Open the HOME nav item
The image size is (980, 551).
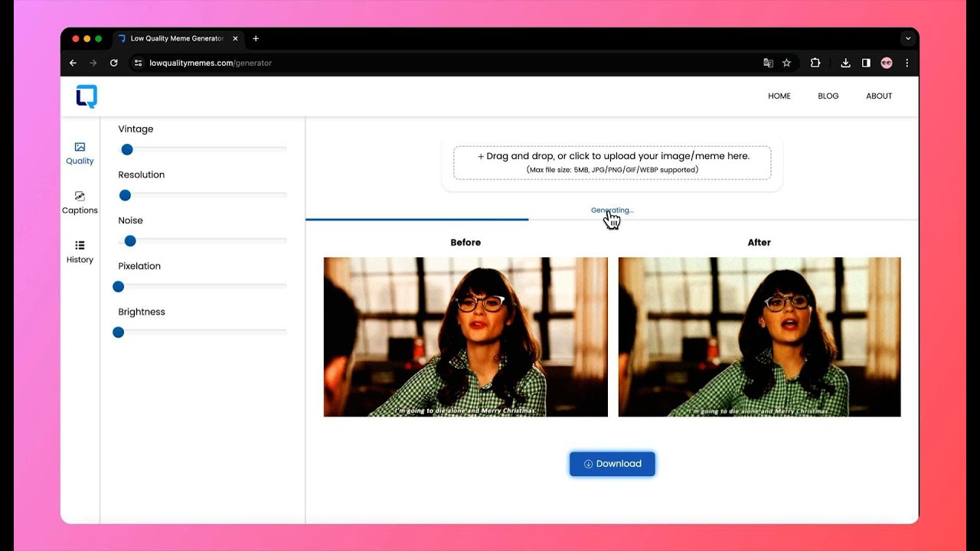(779, 96)
